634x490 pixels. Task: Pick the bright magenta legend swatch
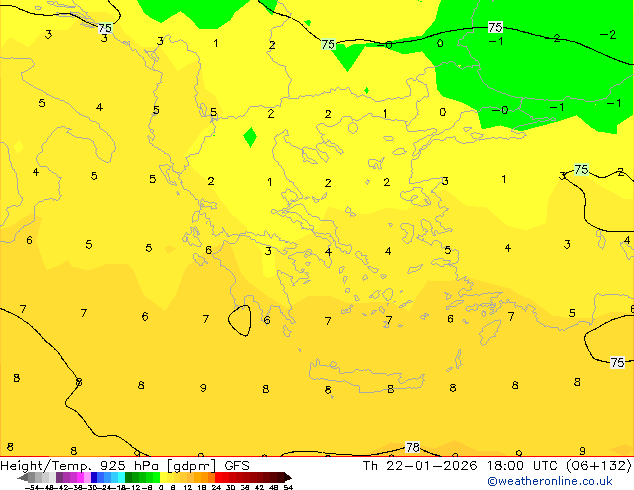tap(80, 478)
